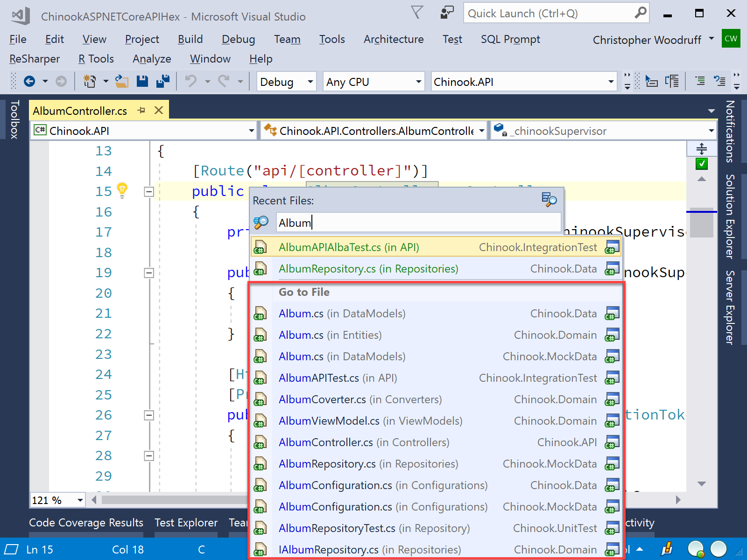The image size is (747, 560).
Task: Open the AlbumController type navigation dropdown
Action: point(373,131)
